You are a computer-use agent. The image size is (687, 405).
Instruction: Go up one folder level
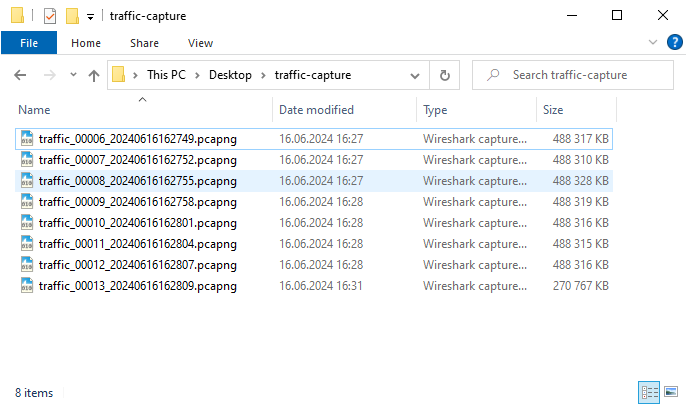[94, 75]
